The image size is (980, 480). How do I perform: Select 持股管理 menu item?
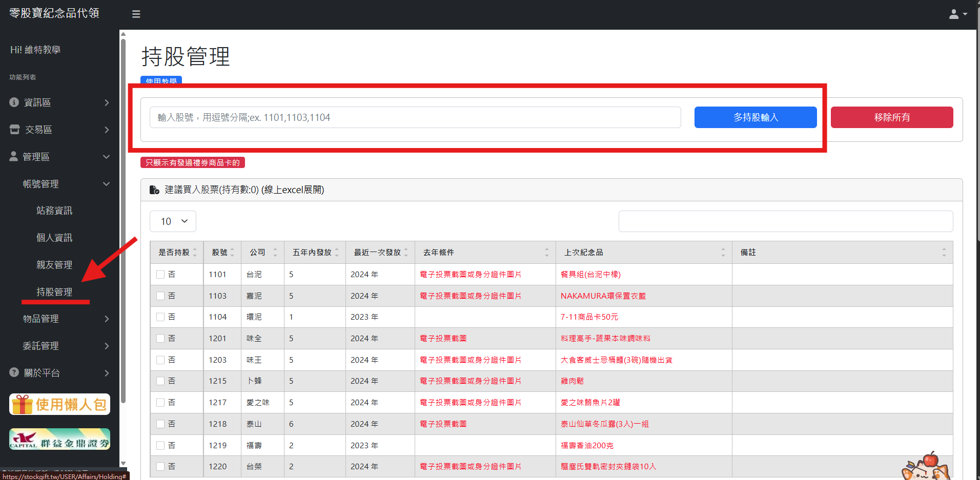point(54,292)
